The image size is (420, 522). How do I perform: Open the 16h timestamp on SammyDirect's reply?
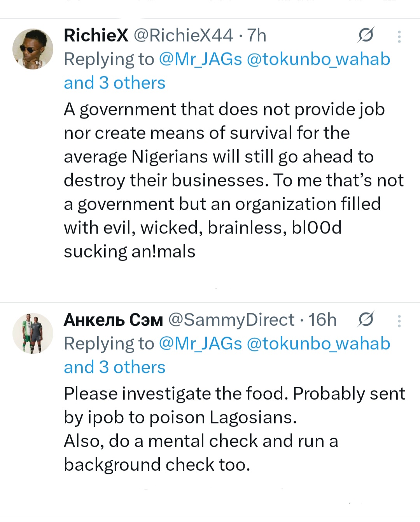[322, 320]
